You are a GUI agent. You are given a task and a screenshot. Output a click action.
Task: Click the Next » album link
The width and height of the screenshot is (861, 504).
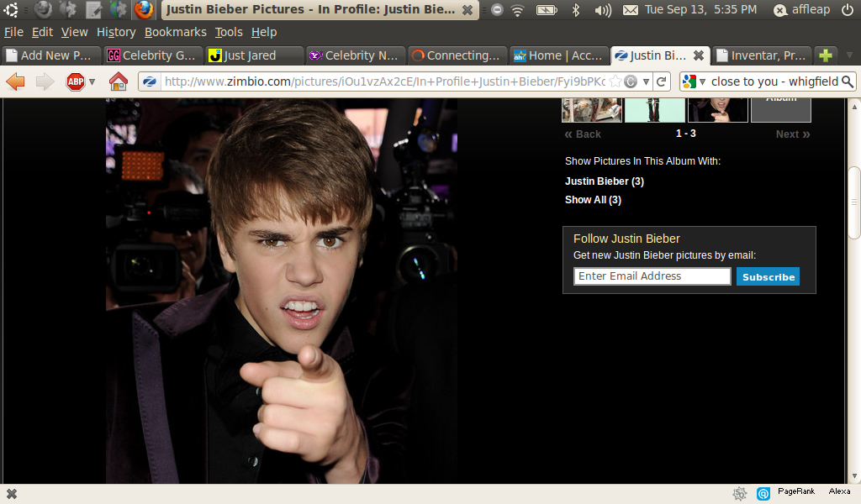pyautogui.click(x=793, y=134)
